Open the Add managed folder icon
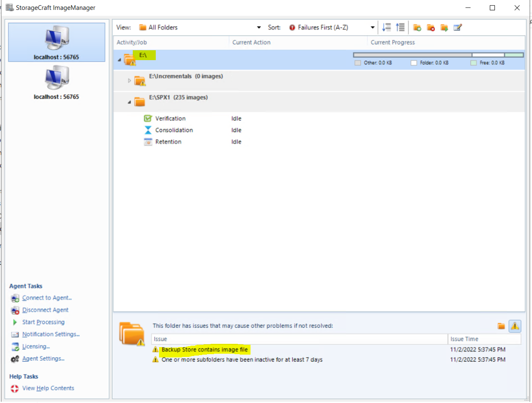This screenshot has height=403, width=532. (x=417, y=27)
